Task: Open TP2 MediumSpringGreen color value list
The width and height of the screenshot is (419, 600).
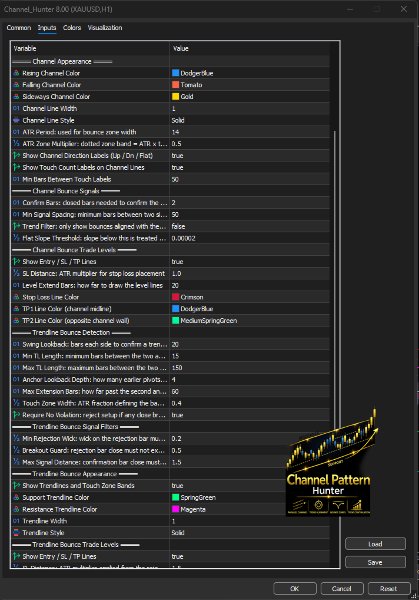Action: pyautogui.click(x=249, y=320)
